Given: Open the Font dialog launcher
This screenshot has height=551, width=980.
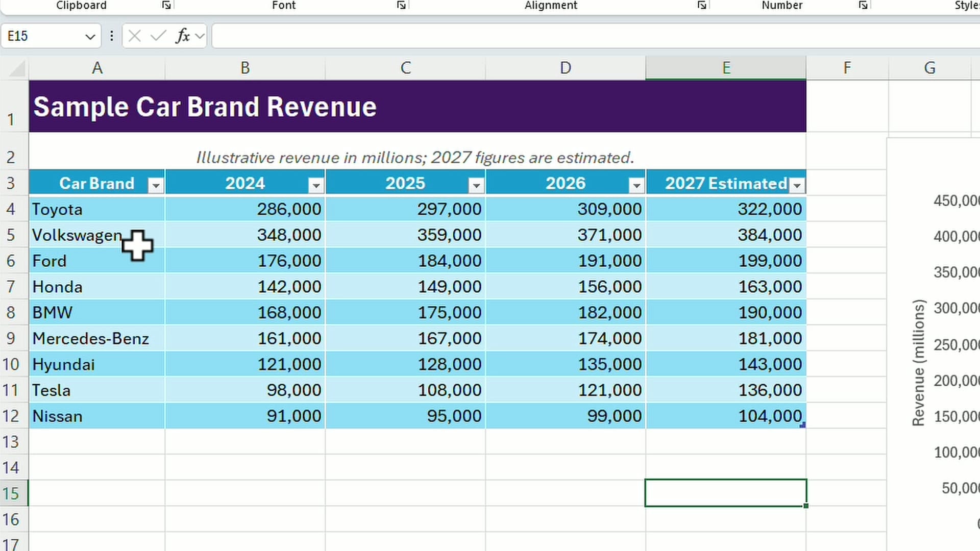Looking at the screenshot, I should 401,5.
